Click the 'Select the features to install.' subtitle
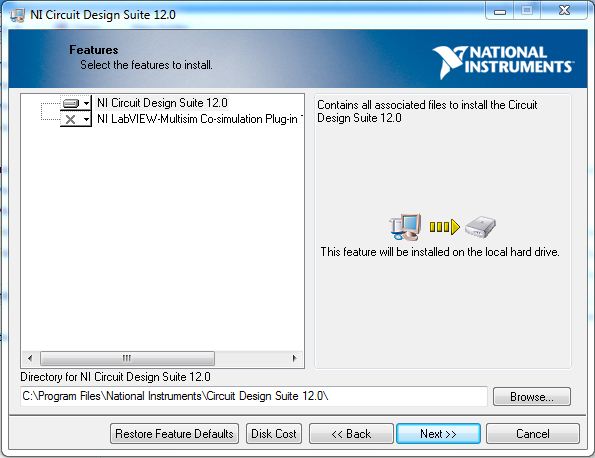The height and width of the screenshot is (458, 595). [x=146, y=65]
